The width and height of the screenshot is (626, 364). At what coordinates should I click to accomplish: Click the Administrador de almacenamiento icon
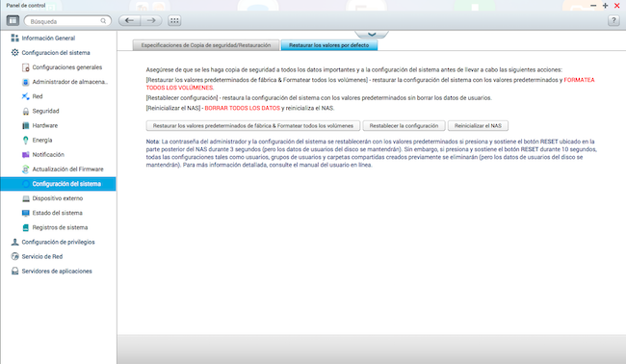[x=26, y=82]
